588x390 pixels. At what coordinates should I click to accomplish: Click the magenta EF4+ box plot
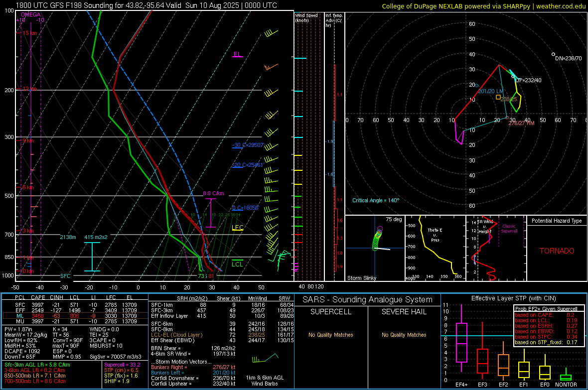coord(461,343)
